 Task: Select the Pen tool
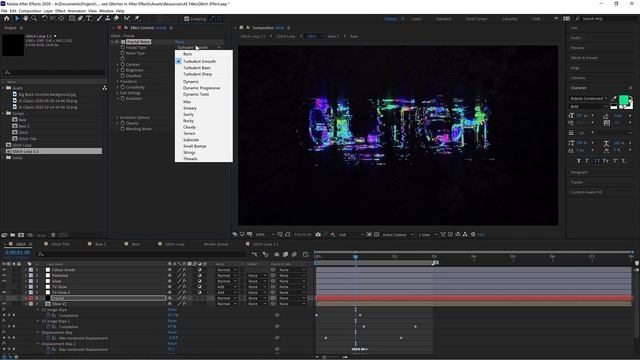click(x=80, y=18)
